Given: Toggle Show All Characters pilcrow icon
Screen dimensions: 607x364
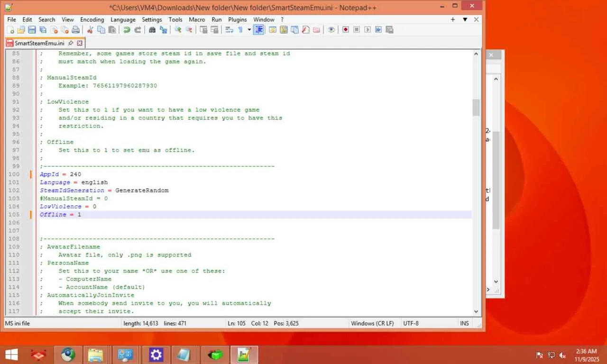Looking at the screenshot, I should tap(240, 30).
